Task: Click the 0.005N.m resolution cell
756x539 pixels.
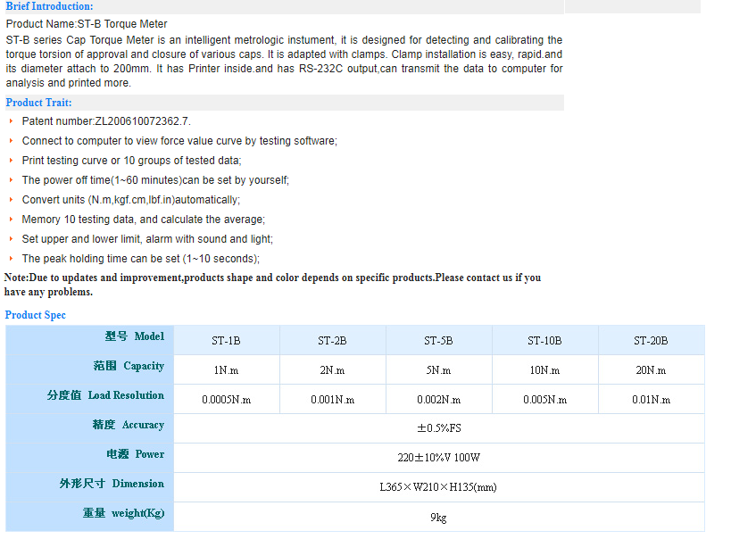Action: point(544,399)
